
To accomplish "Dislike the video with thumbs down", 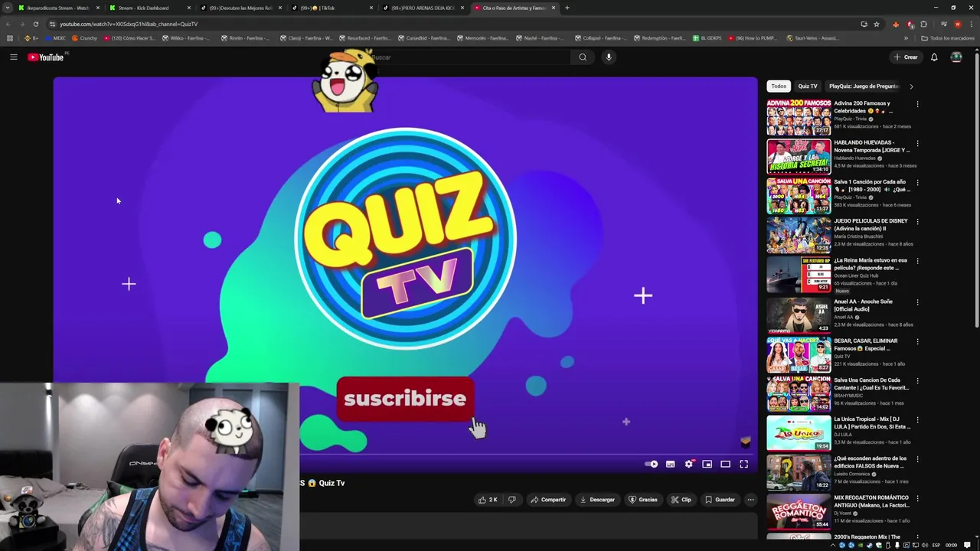I will (512, 500).
